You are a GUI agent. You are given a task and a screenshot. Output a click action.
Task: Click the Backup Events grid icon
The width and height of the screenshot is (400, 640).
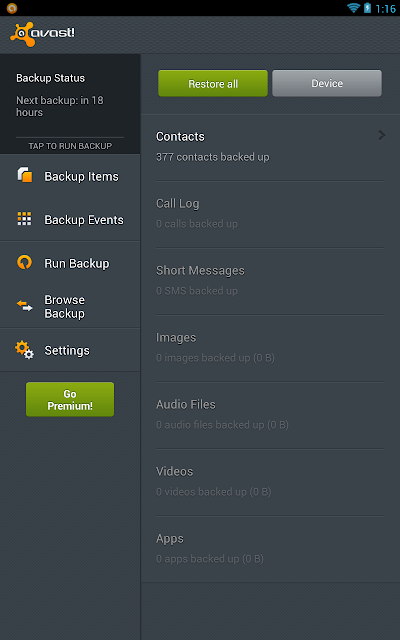(x=24, y=219)
